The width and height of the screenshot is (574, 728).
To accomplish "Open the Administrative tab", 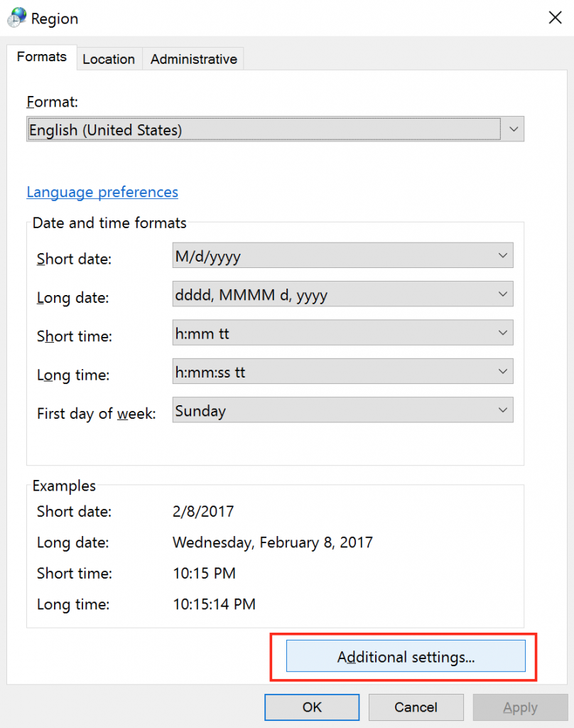I will coord(193,59).
